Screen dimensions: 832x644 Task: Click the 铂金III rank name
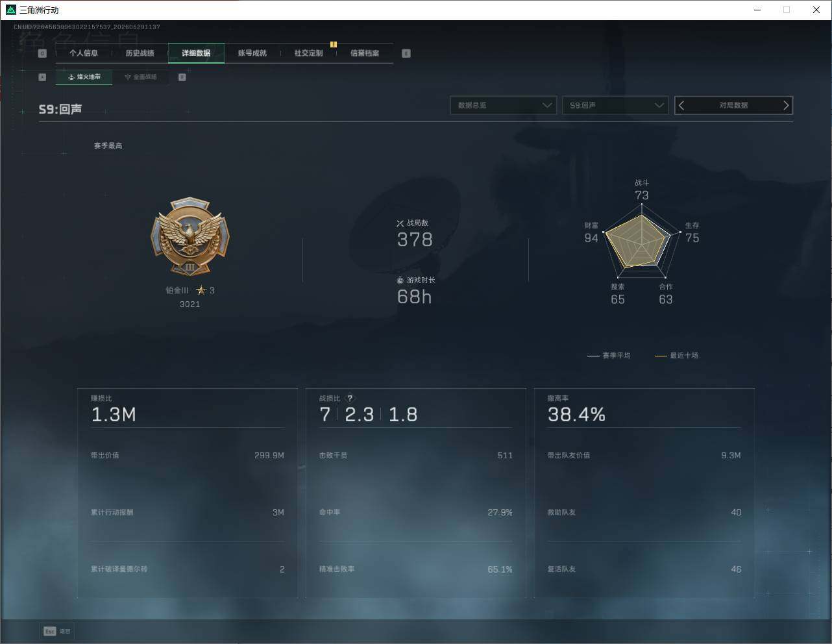pyautogui.click(x=177, y=291)
